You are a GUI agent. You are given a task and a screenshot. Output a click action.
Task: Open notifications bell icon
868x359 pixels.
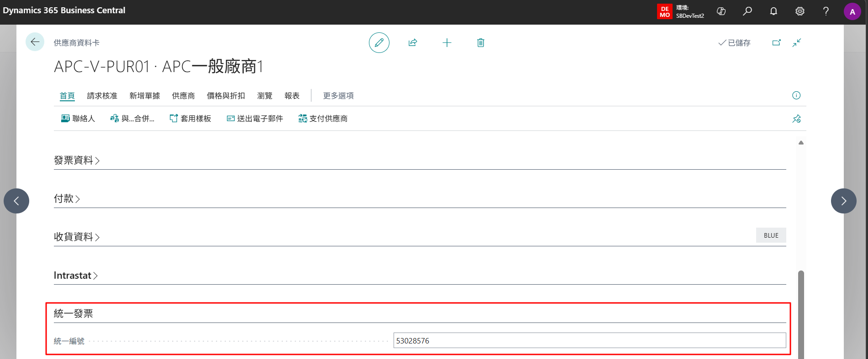point(773,11)
